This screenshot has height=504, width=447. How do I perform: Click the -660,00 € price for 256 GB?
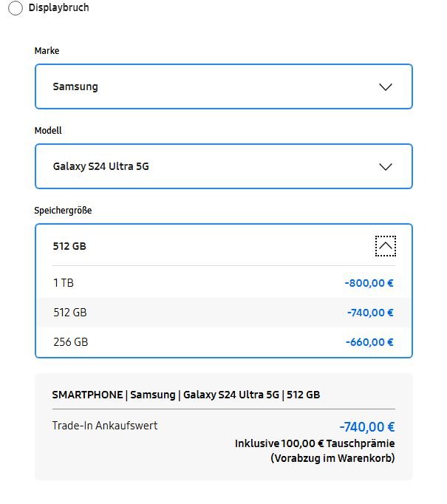[369, 342]
